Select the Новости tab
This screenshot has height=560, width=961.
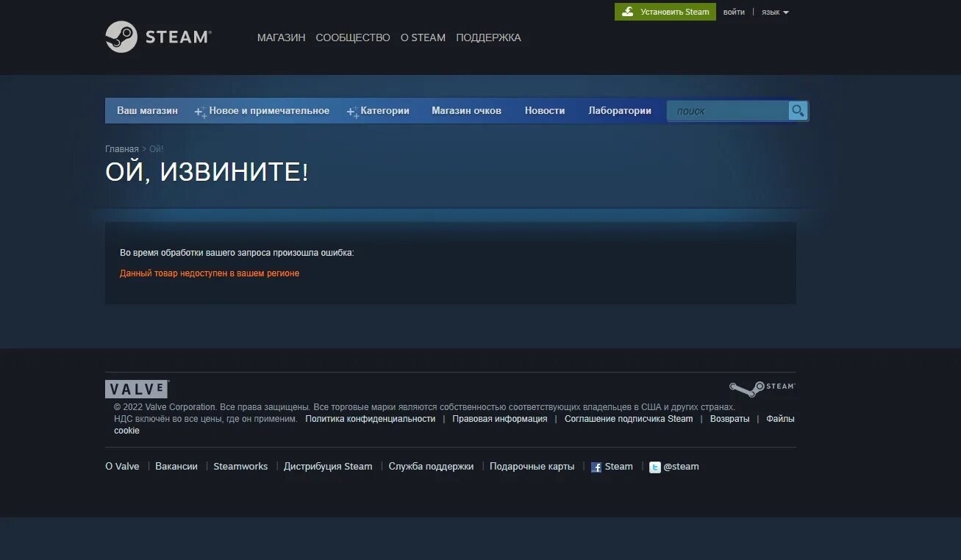pyautogui.click(x=545, y=111)
